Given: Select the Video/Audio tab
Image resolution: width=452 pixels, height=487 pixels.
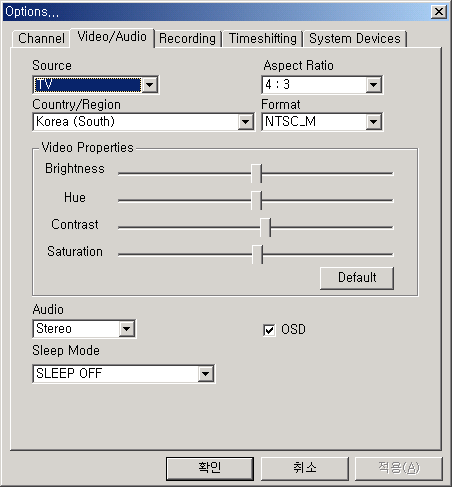Looking at the screenshot, I should click(112, 37).
